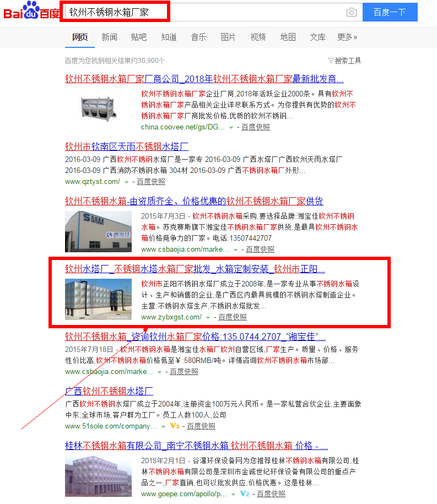Open 百度快照 for www.goepe.com result
437x504 pixels.
pyautogui.click(x=271, y=494)
